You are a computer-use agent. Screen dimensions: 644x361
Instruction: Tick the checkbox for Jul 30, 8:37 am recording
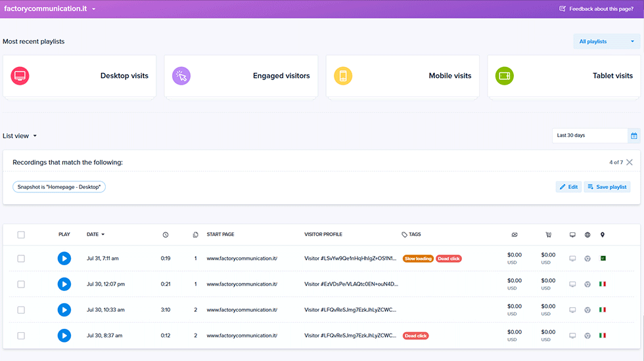tap(21, 335)
